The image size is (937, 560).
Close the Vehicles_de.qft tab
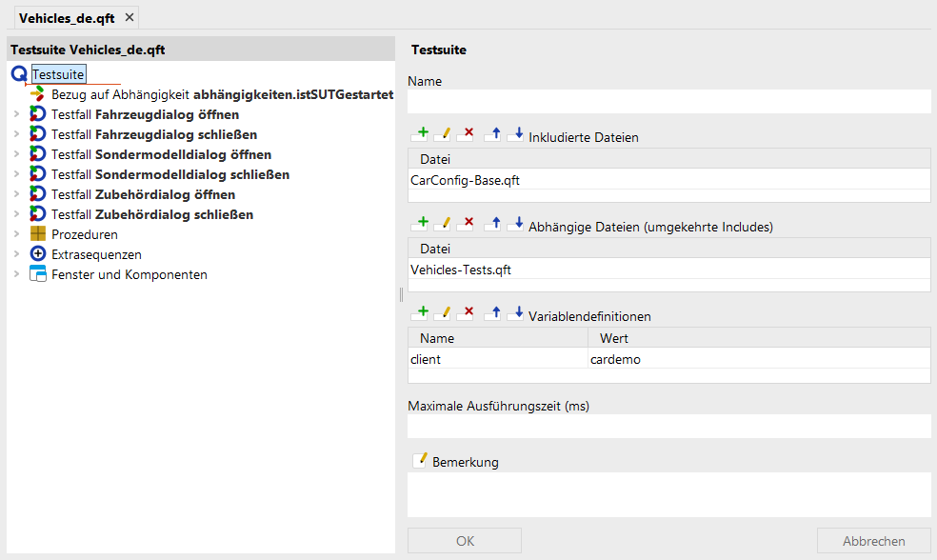click(130, 17)
